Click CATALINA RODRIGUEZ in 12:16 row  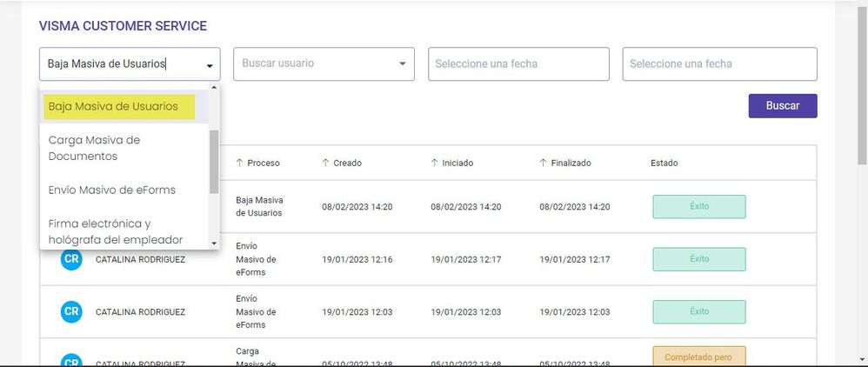click(x=141, y=260)
